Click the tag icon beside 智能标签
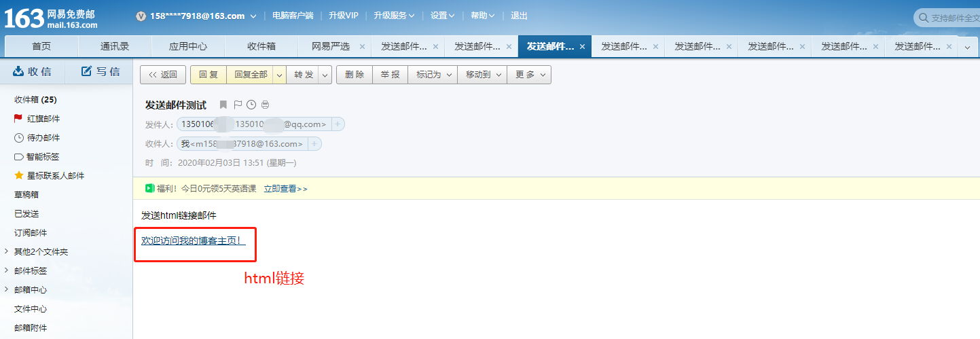 click(x=18, y=156)
